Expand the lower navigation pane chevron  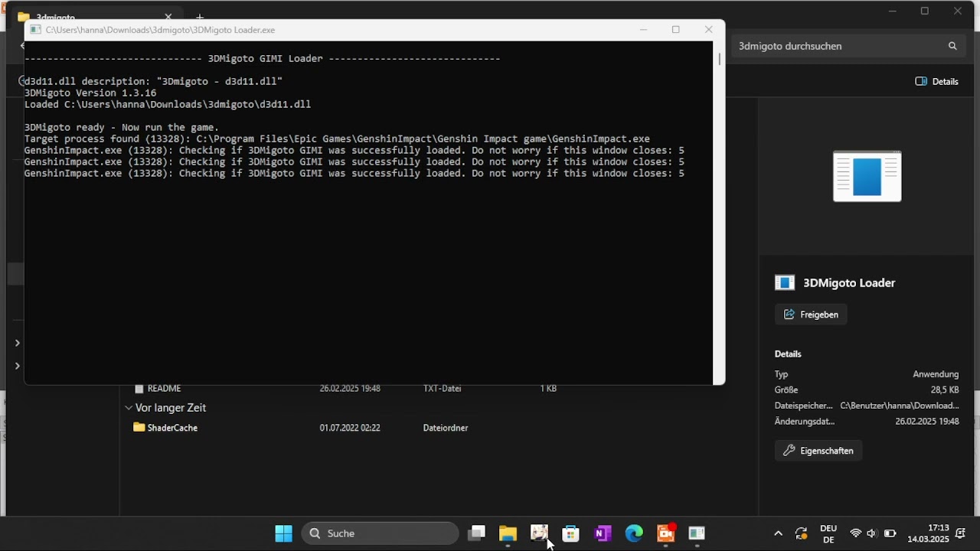pos(17,366)
